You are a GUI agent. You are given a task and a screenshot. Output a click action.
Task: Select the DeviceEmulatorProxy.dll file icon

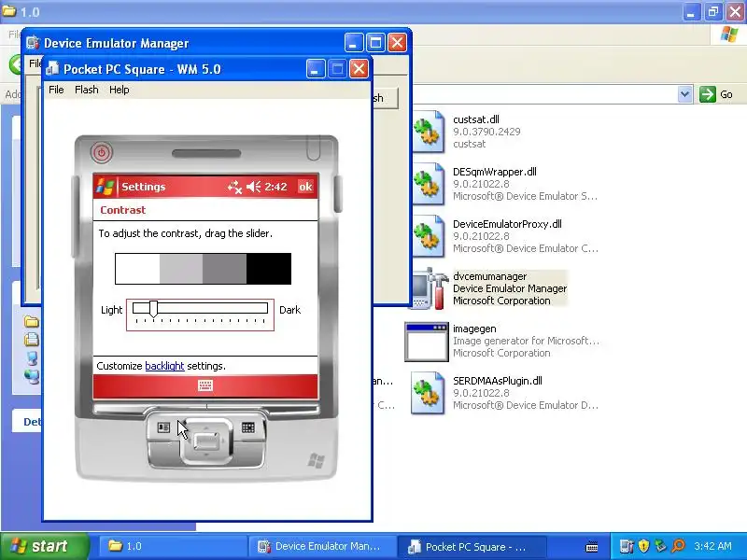[428, 236]
